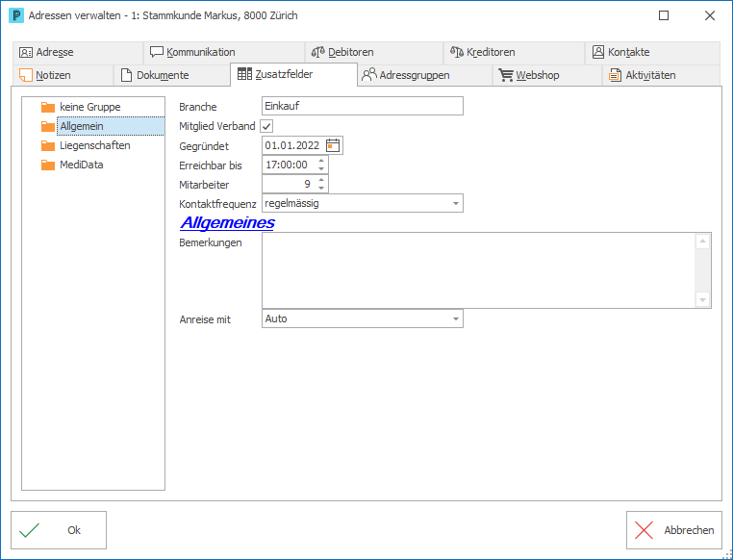Switch to the Webshop tab

[x=547, y=75]
